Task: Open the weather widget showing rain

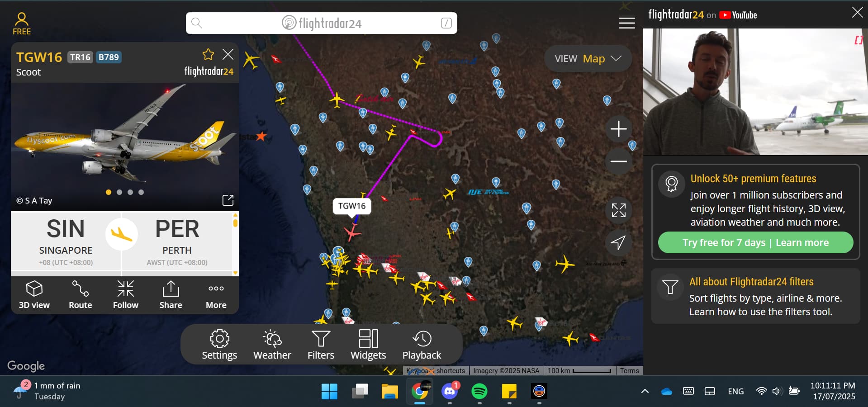Action: coord(47,391)
